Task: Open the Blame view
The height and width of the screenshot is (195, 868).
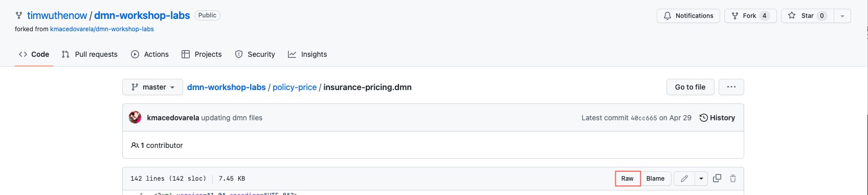Action: coord(655,179)
